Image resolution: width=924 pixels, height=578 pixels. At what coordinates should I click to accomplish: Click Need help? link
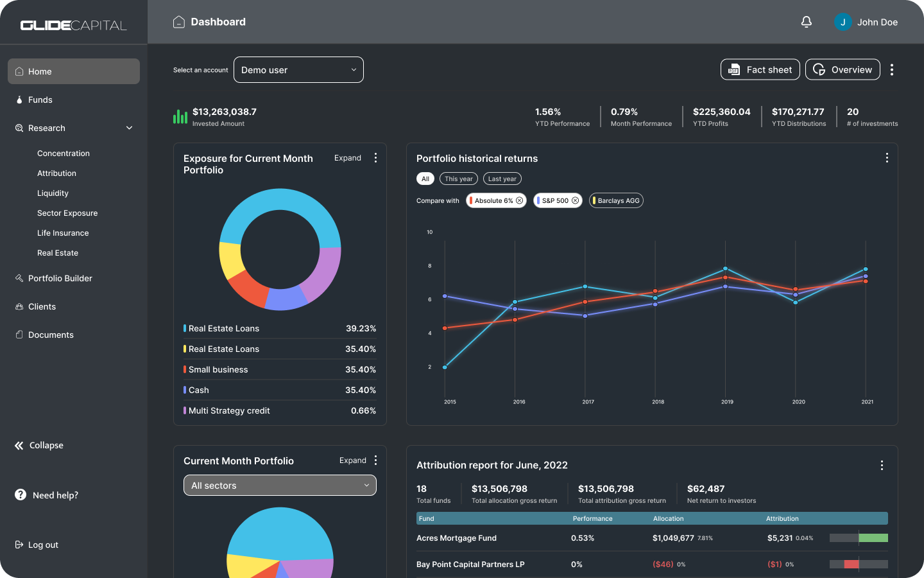pos(46,495)
